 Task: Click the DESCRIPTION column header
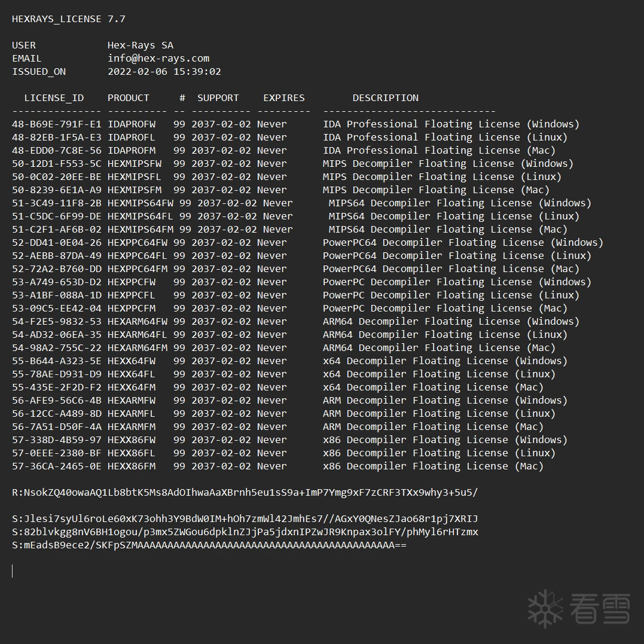click(x=385, y=97)
